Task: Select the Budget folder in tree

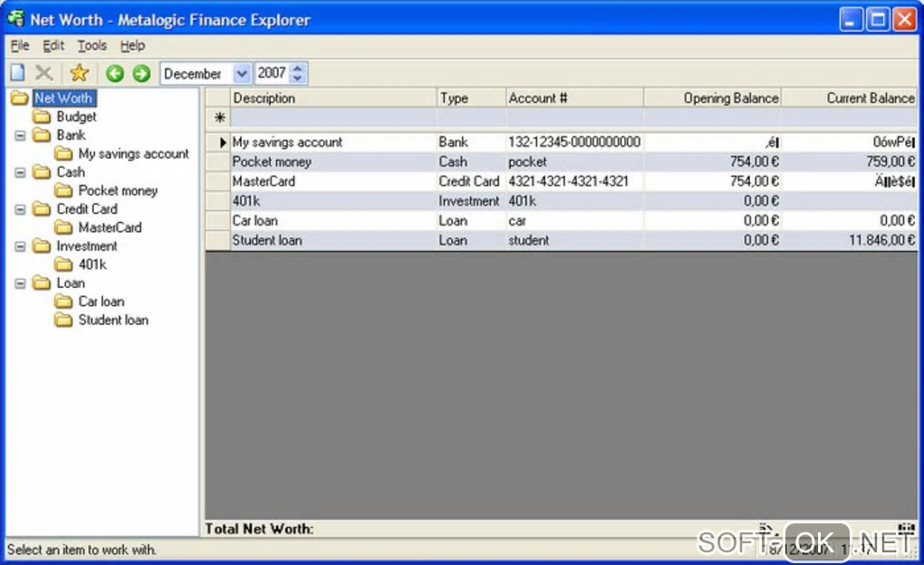Action: [x=77, y=117]
